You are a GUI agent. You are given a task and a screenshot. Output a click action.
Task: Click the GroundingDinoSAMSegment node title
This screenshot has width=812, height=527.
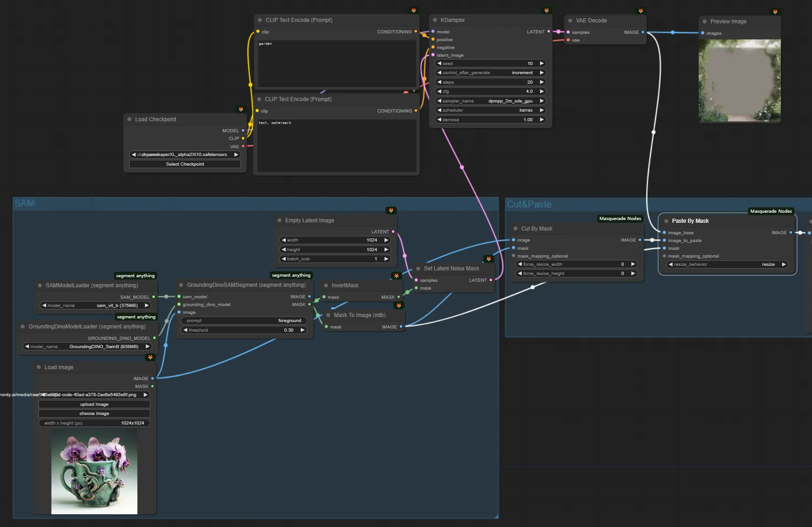246,285
